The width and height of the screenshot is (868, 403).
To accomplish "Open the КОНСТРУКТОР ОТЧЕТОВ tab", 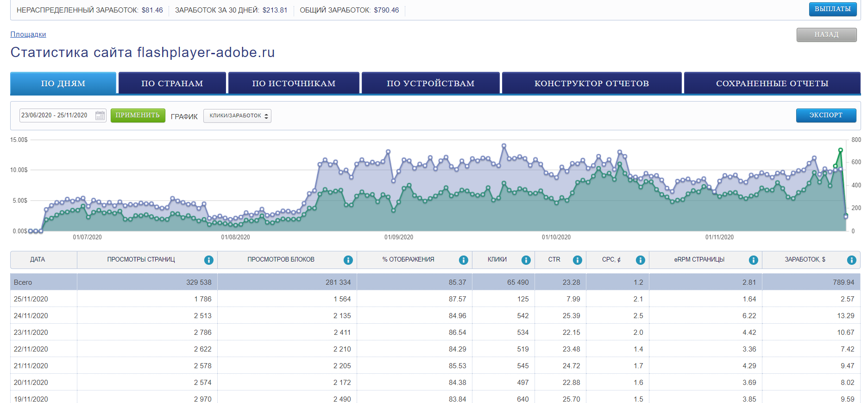I will [591, 83].
